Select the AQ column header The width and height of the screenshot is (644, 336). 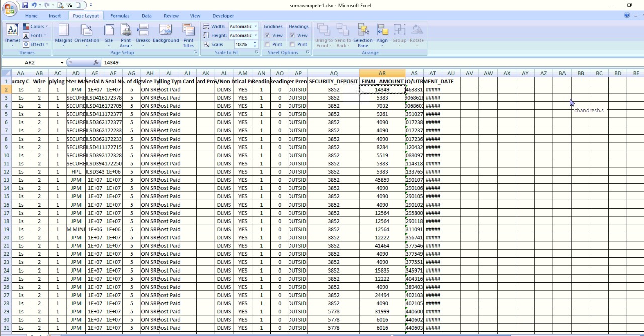tap(334, 73)
